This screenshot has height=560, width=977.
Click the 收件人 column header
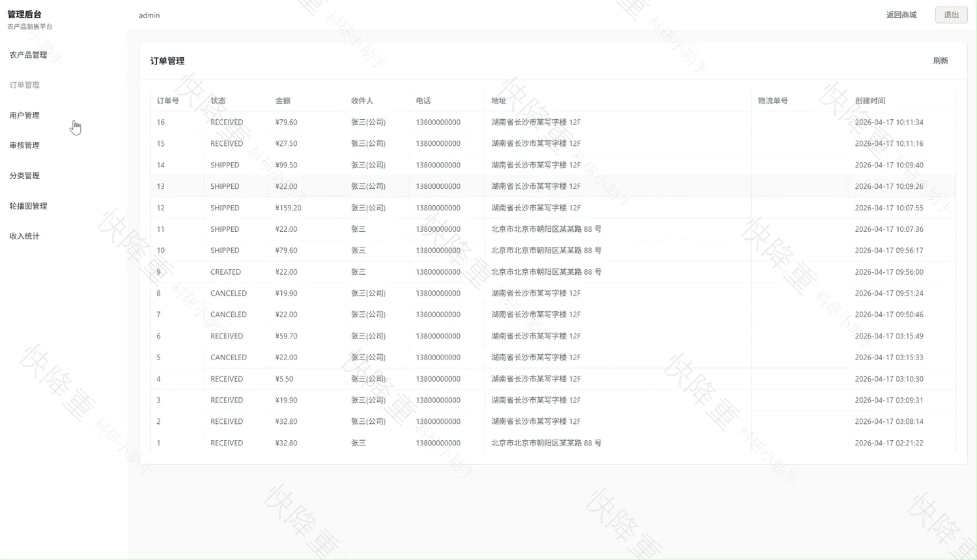point(362,101)
